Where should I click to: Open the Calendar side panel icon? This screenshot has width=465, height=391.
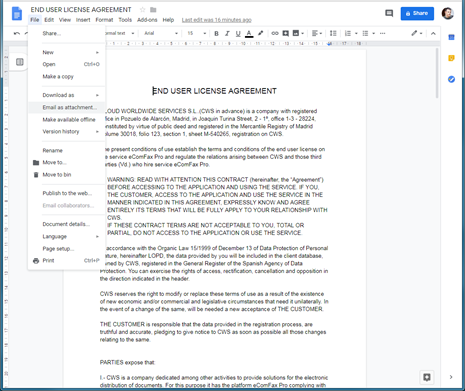point(451,37)
